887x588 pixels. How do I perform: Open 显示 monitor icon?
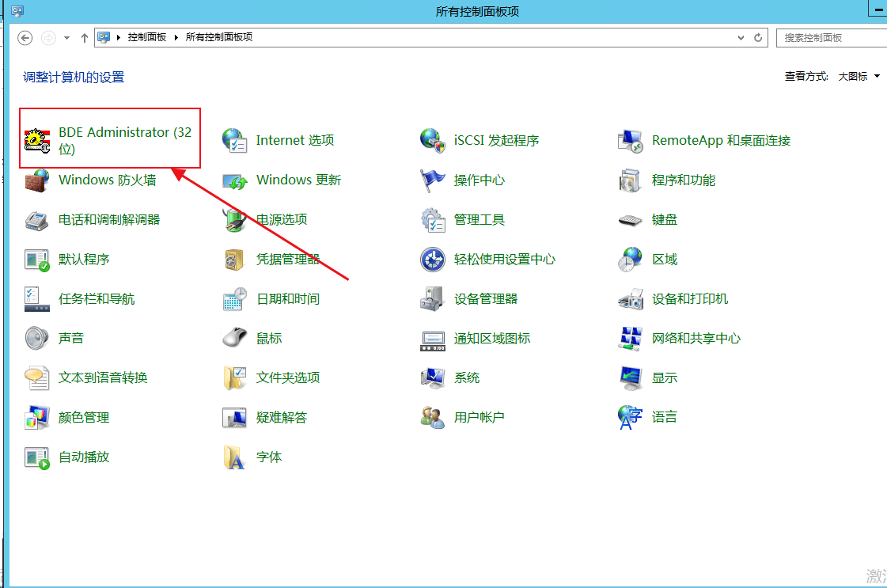[630, 378]
